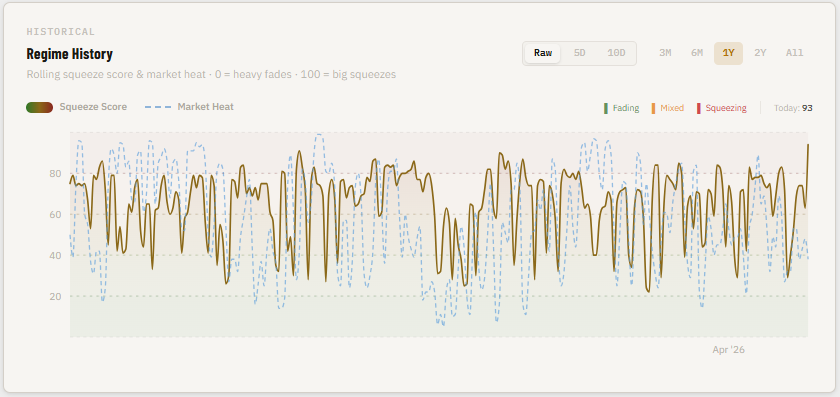The width and height of the screenshot is (840, 397).
Task: Click the Squeeze Score legend label
Action: tap(93, 107)
